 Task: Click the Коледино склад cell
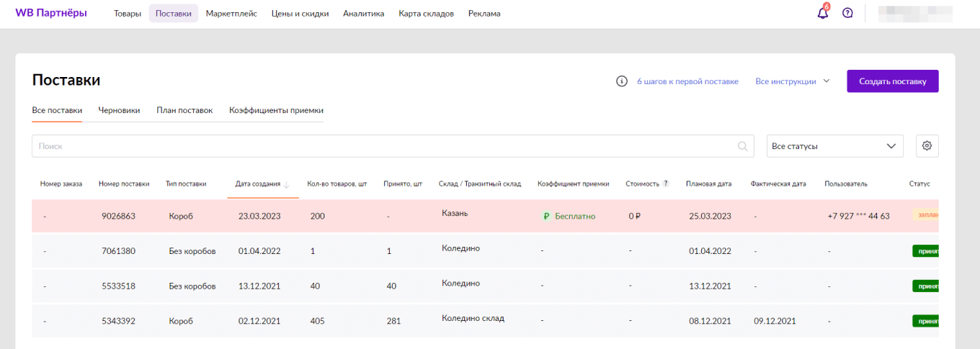tap(473, 318)
